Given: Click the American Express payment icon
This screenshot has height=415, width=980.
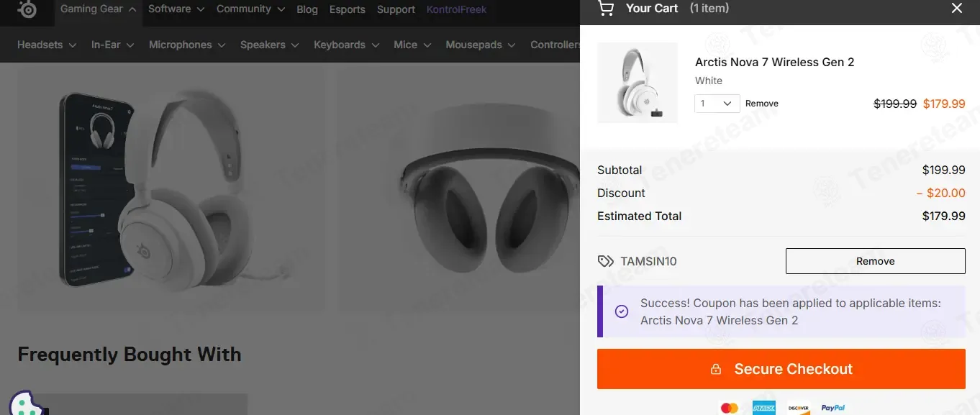Looking at the screenshot, I should click(x=764, y=408).
